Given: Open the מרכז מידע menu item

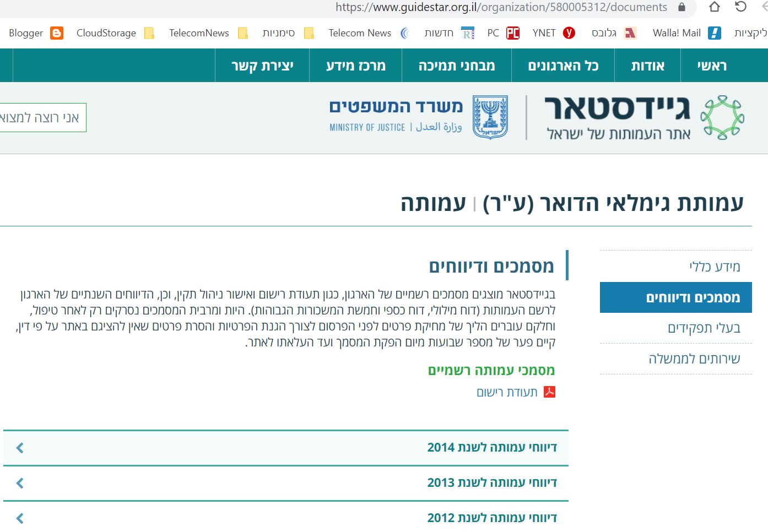Looking at the screenshot, I should [x=356, y=66].
